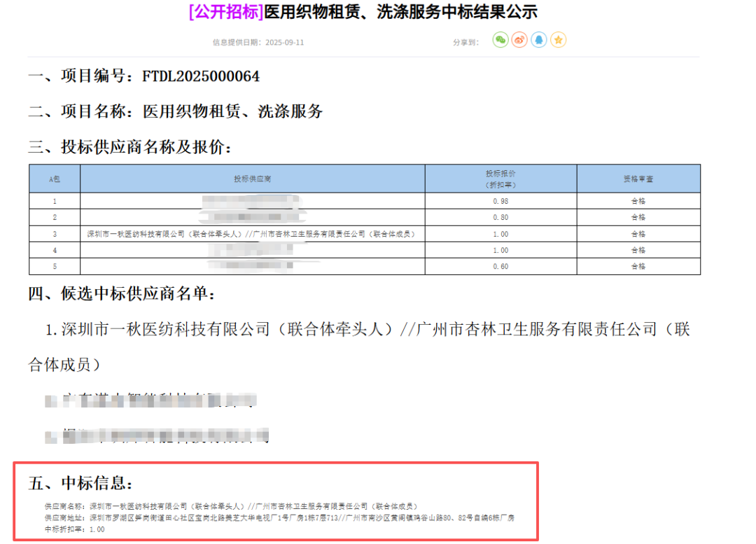The height and width of the screenshot is (544, 756).
Task: Click the [公开招标] tag in the title
Action: [226, 13]
